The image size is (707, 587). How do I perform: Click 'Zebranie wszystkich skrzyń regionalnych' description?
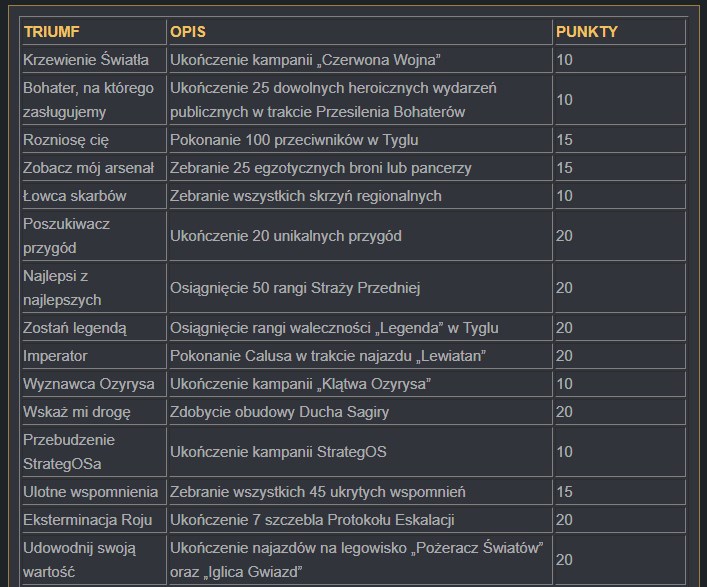[x=305, y=196]
